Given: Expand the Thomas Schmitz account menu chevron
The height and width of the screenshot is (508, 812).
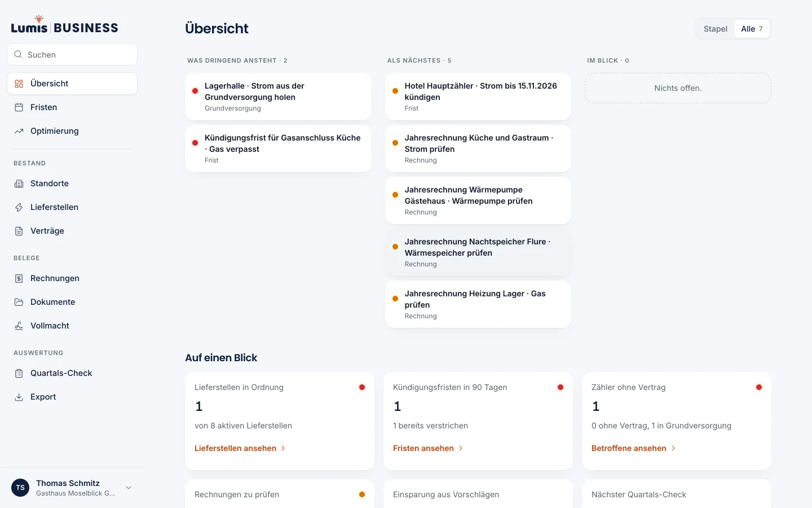Looking at the screenshot, I should [129, 488].
